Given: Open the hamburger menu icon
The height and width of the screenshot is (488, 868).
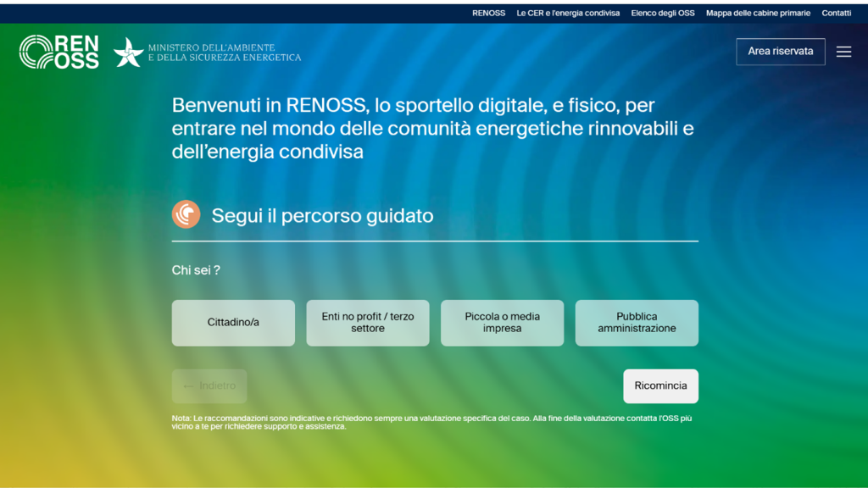Looking at the screenshot, I should (843, 52).
